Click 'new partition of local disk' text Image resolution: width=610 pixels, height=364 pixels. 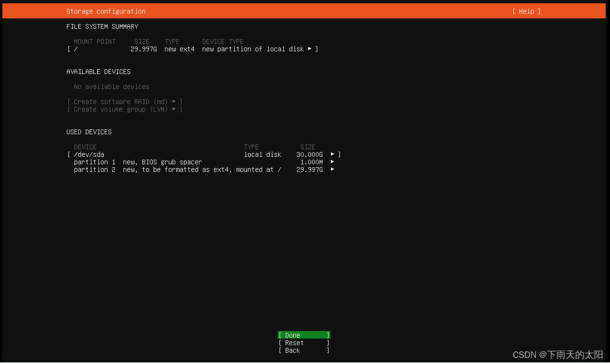click(x=253, y=49)
